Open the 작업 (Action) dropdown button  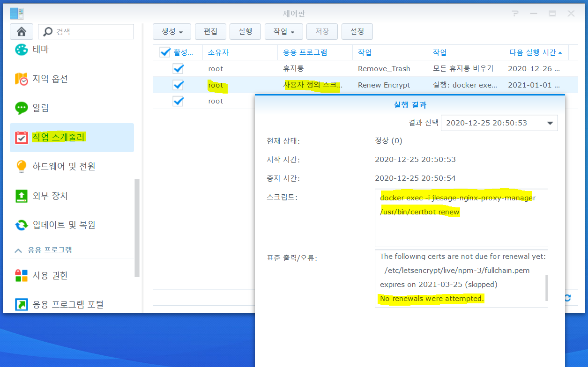pos(284,31)
